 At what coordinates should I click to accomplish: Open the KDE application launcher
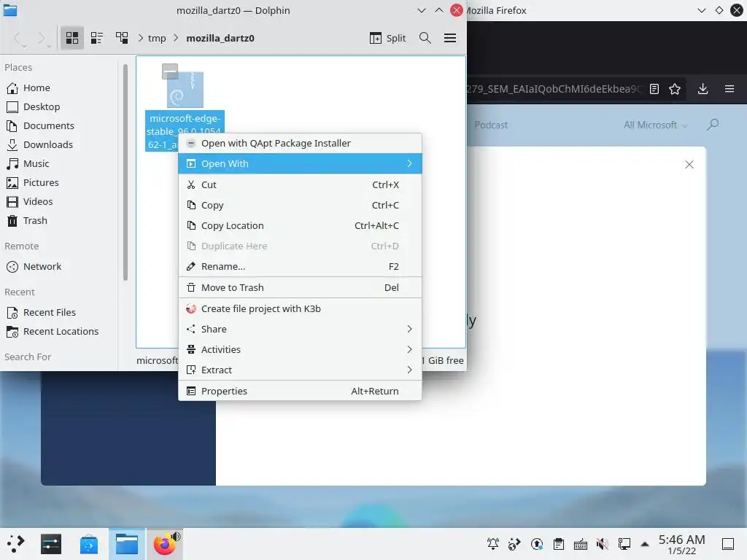[15, 544]
